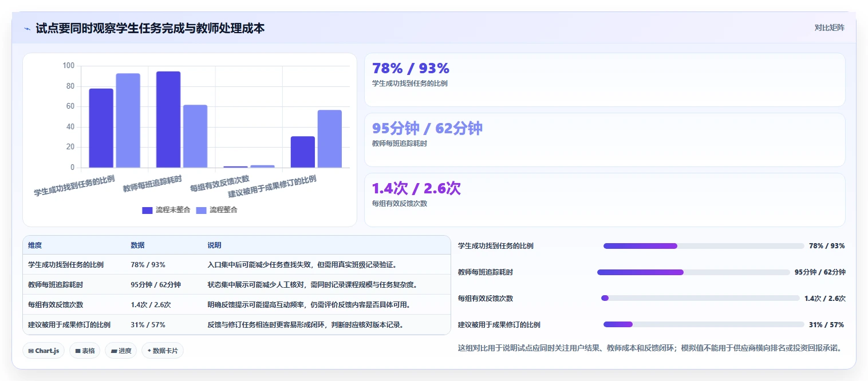
Task: Toggle the 流程未整合 legend color box
Action: tap(147, 210)
